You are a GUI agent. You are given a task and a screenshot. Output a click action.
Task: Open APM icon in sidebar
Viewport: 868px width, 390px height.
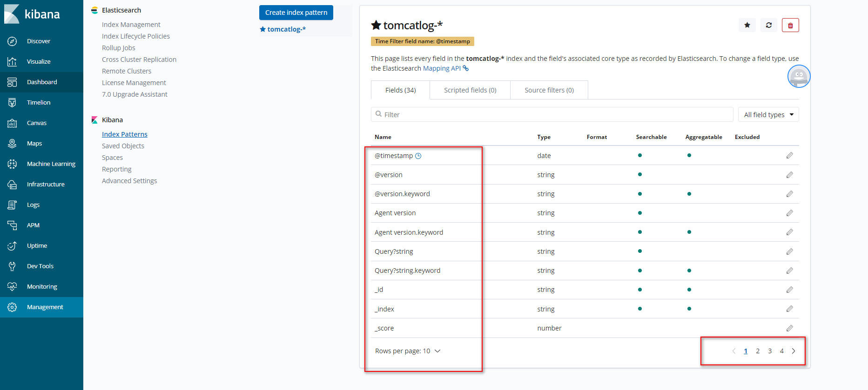coord(12,225)
